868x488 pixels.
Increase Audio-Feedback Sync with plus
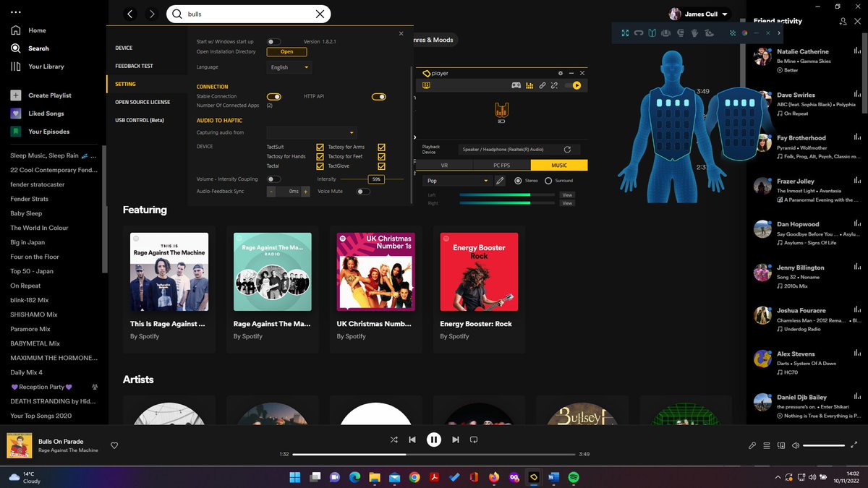click(x=306, y=192)
